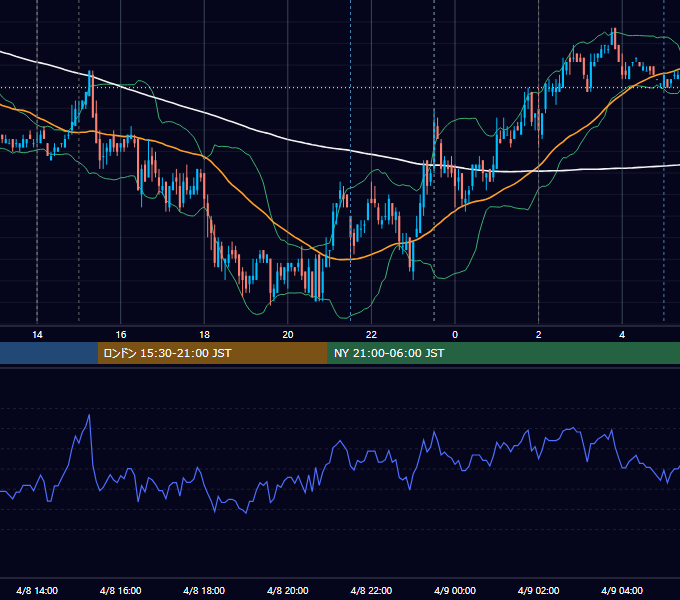Viewport: 680px width, 600px height.
Task: Click the 14 label on chart time axis
Action: pyautogui.click(x=37, y=335)
